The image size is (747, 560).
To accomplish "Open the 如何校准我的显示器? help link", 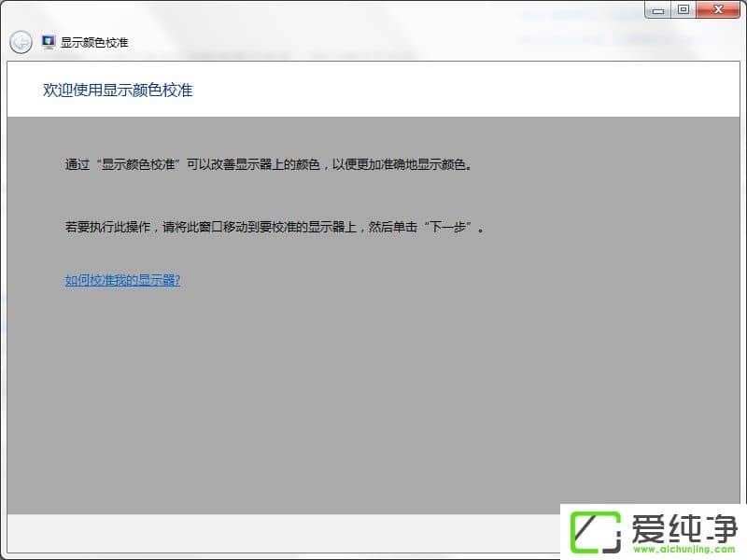I will (121, 279).
